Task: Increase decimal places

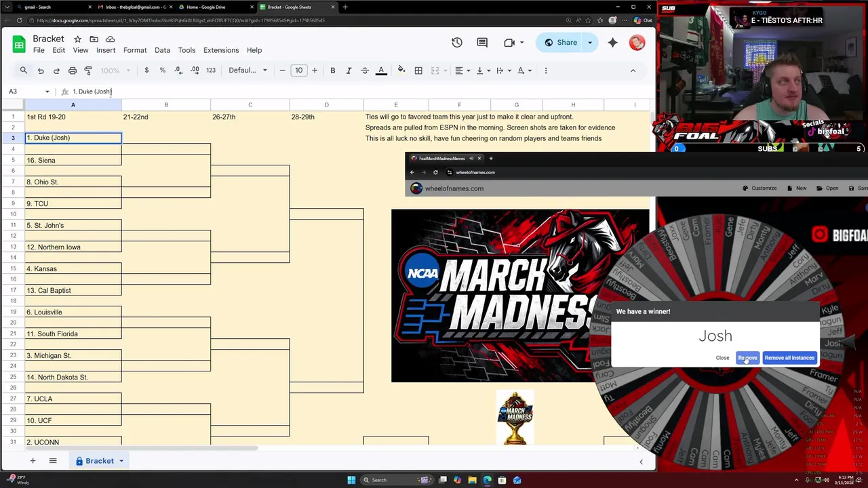Action: pos(195,70)
